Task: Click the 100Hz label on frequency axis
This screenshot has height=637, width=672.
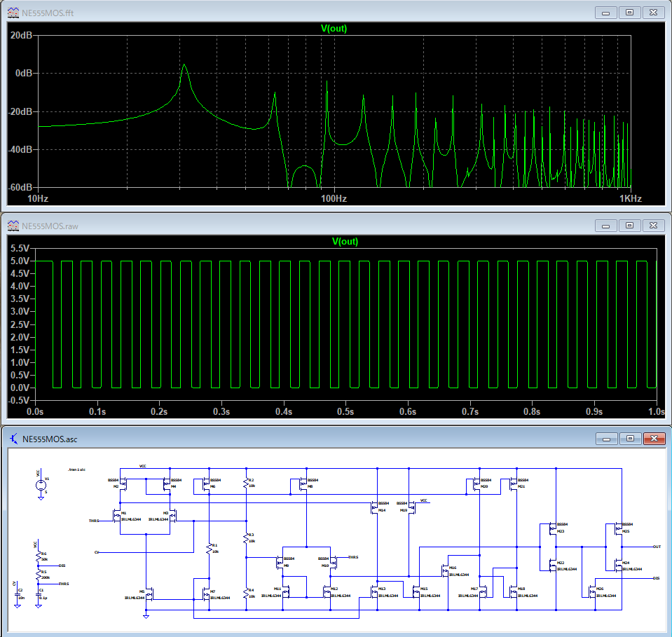Action: [334, 199]
